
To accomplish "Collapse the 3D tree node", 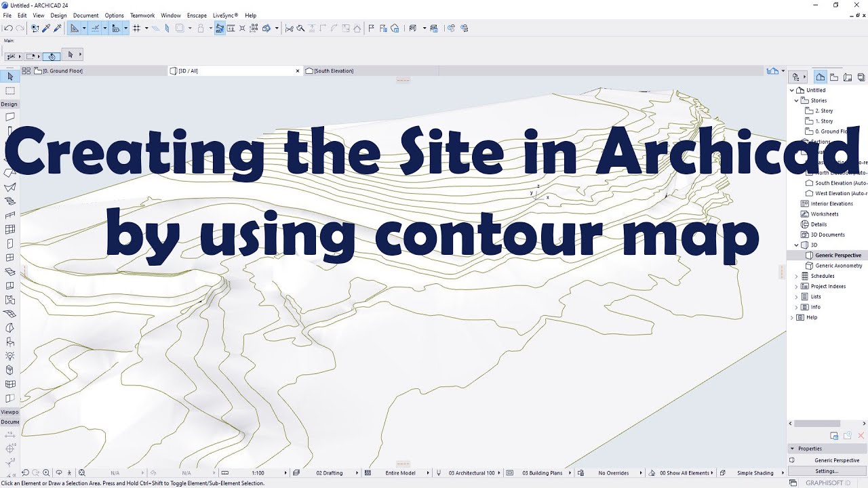I will coord(797,245).
